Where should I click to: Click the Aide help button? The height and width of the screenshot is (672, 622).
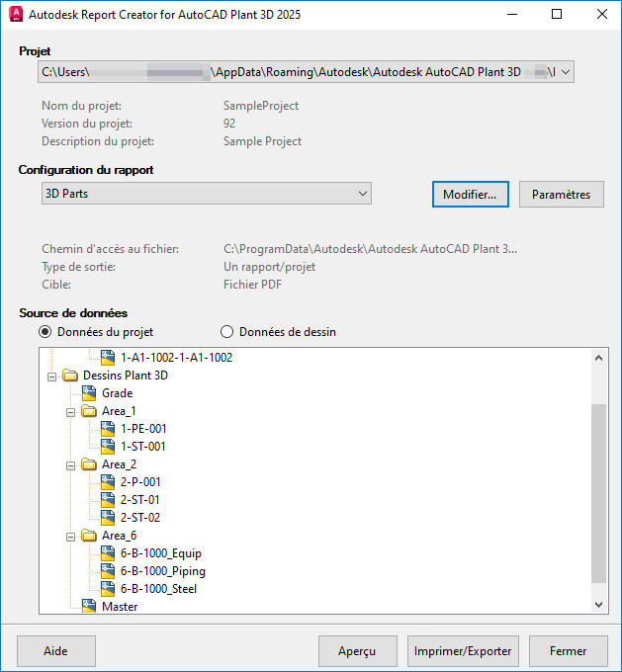(x=55, y=651)
